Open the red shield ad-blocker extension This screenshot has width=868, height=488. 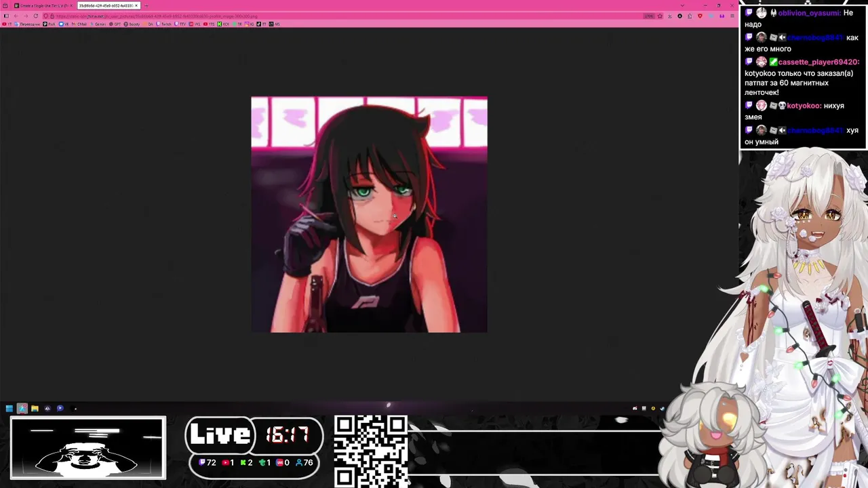pos(700,16)
